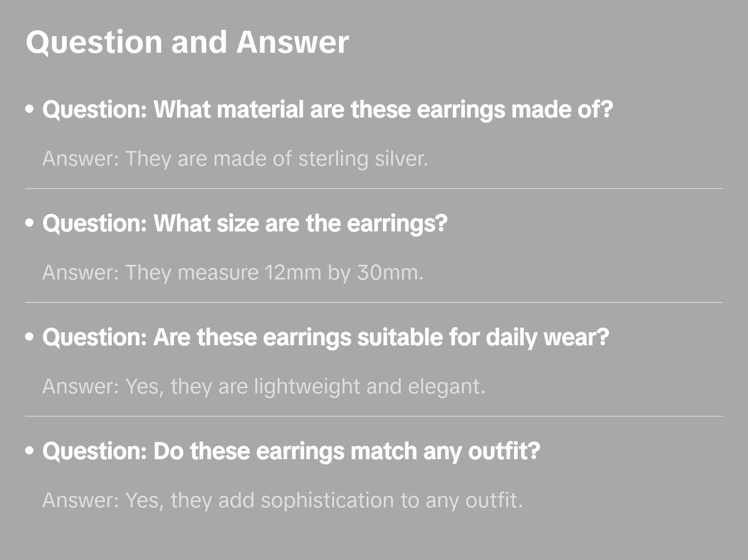
Task: Click the "lightweight and elegant" answer text
Action: [264, 387]
